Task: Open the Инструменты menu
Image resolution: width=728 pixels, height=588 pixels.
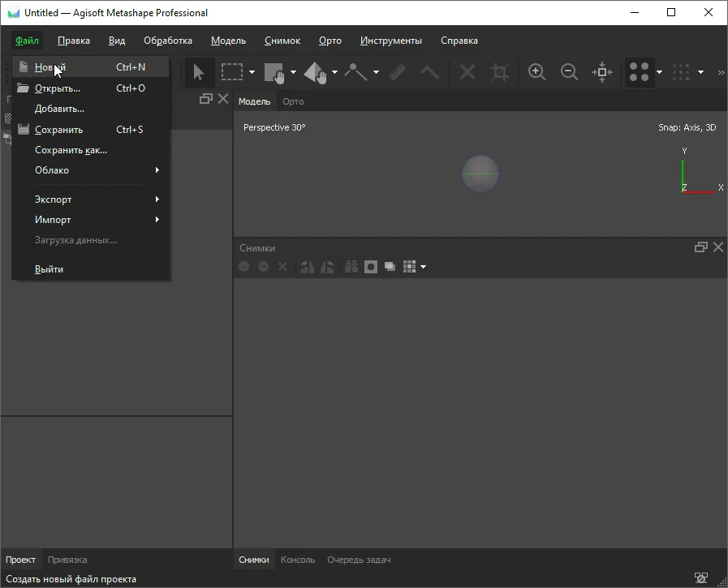Action: point(391,41)
